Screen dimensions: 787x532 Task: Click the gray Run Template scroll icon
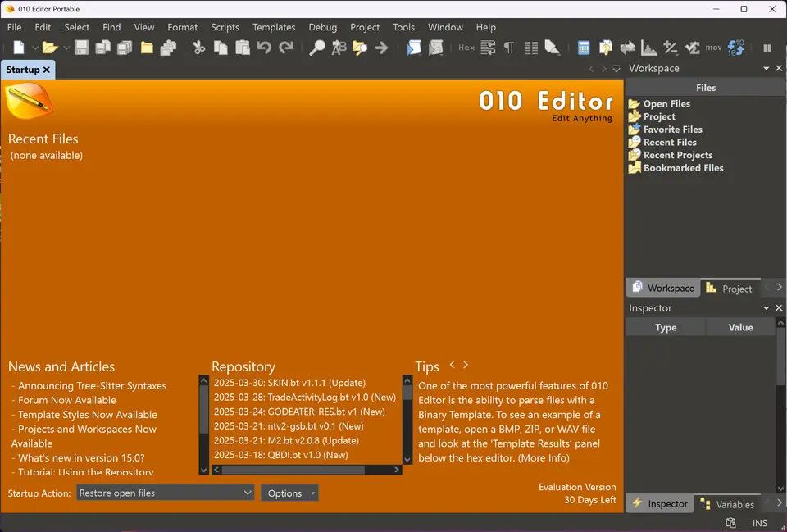click(435, 48)
